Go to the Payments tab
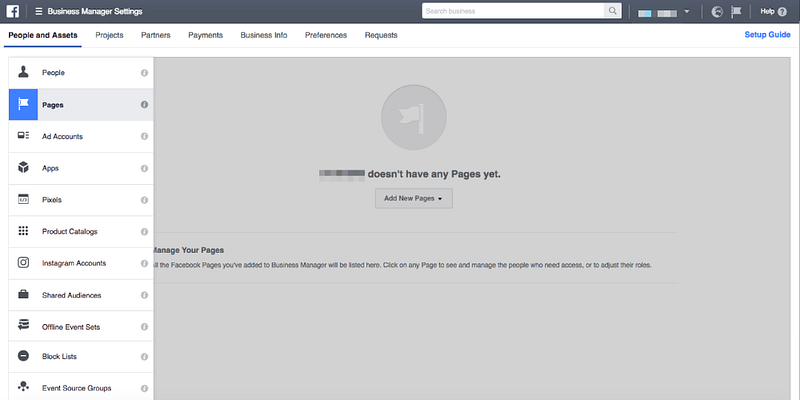The height and width of the screenshot is (400, 800). (x=205, y=35)
